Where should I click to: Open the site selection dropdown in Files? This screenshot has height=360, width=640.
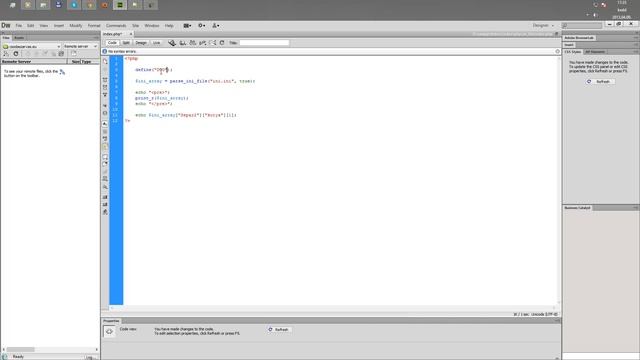tap(31, 47)
